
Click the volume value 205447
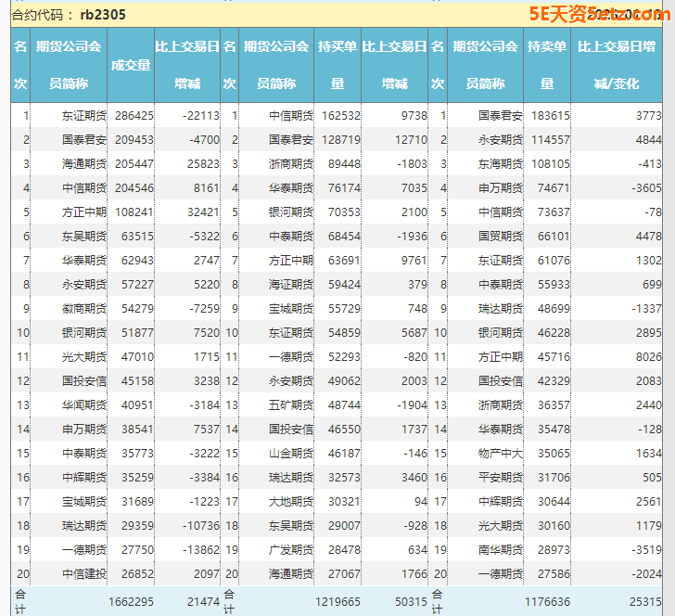coord(134,164)
